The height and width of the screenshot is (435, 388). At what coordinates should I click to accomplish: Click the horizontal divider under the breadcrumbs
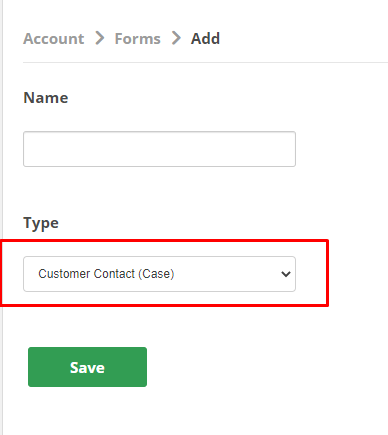click(205, 62)
